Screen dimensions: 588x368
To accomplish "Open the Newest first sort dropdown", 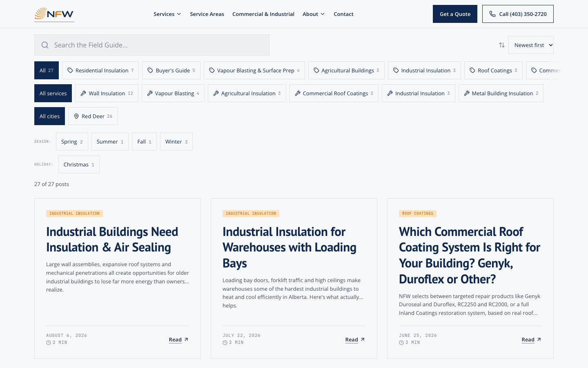I will (531, 45).
